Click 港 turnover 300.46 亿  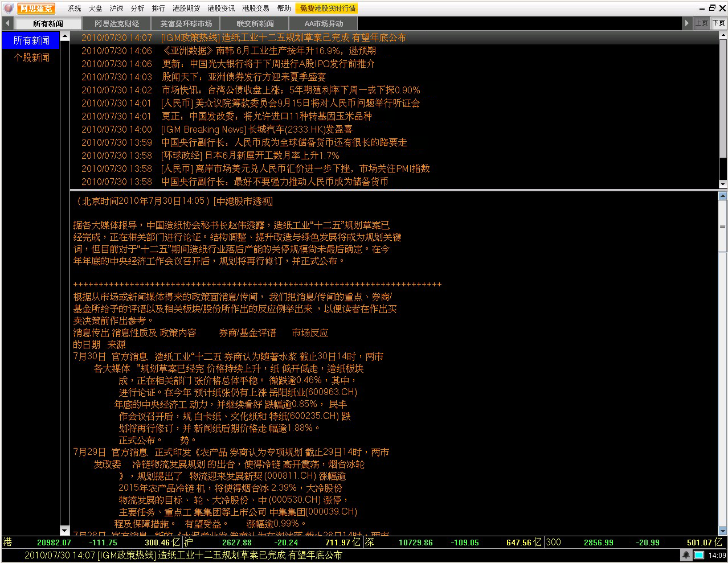coord(162,543)
